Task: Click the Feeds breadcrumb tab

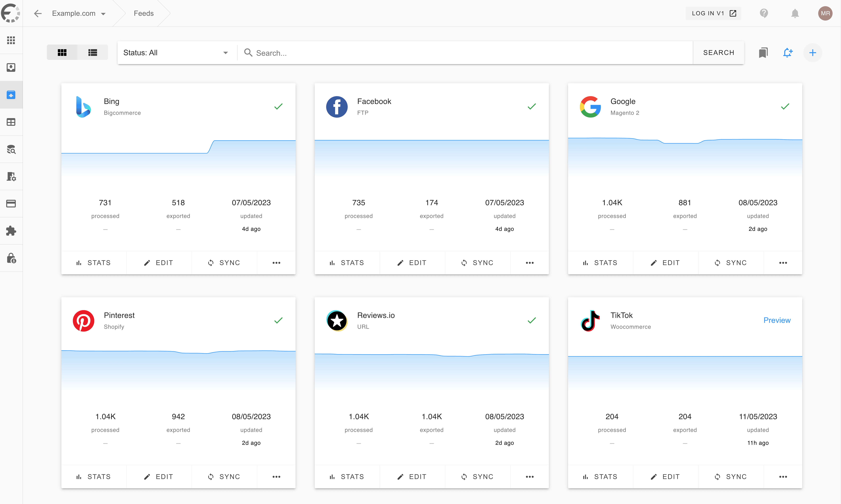Action: pos(143,14)
